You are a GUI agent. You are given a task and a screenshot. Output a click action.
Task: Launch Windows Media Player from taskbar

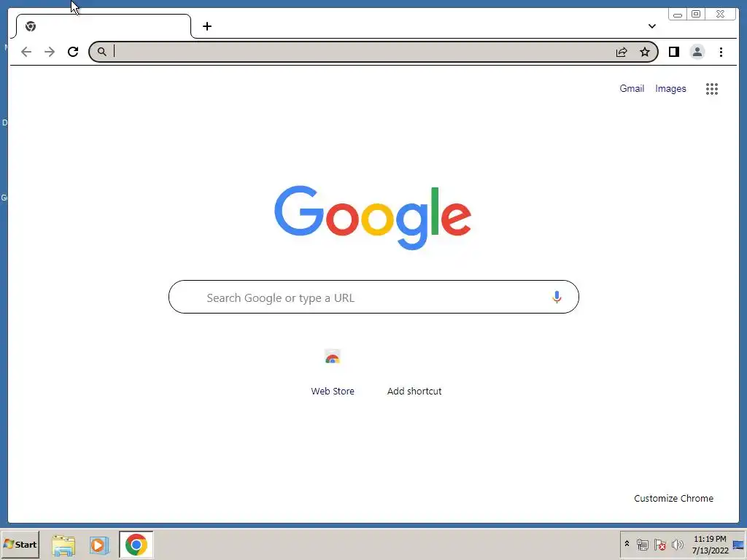(x=99, y=545)
